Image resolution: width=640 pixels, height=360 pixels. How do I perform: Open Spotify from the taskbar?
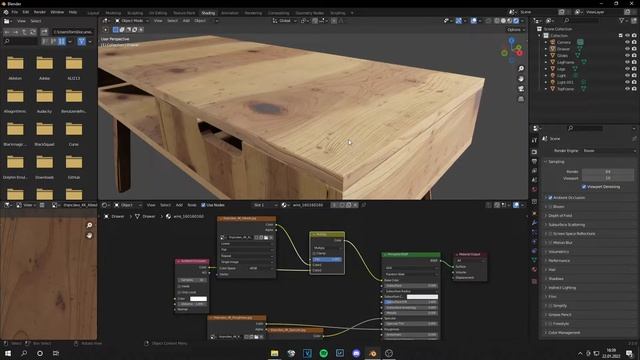(x=323, y=353)
